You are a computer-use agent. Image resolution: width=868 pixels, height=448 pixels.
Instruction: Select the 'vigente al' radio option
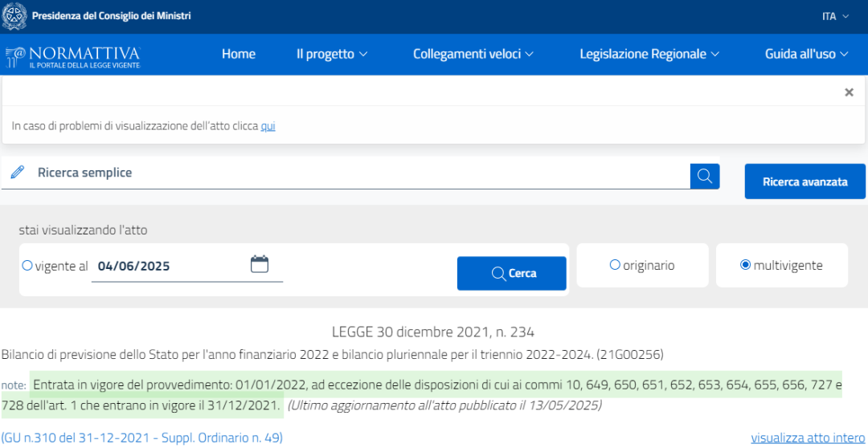[27, 266]
